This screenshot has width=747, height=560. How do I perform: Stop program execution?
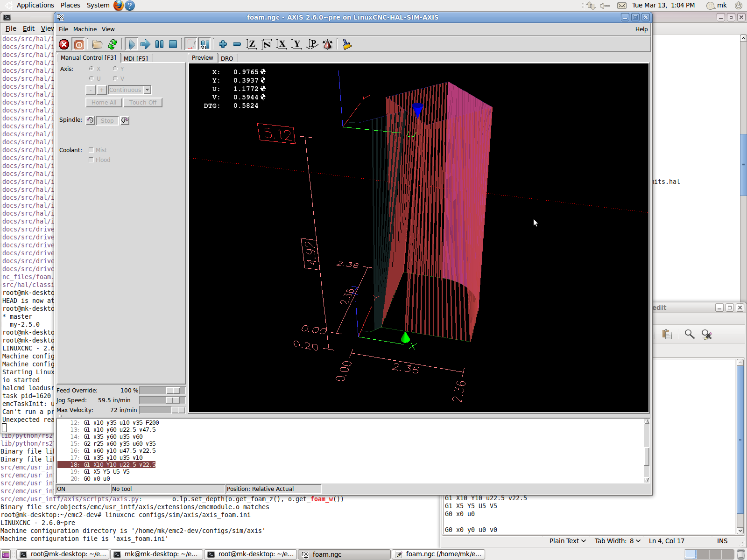pyautogui.click(x=173, y=44)
